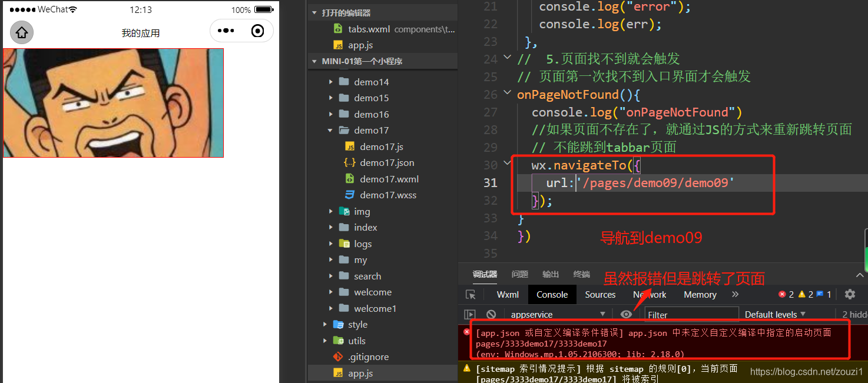Viewport: 868px width, 383px height.
Task: Click the tabs.wxml file icon in open editors
Action: (x=338, y=29)
